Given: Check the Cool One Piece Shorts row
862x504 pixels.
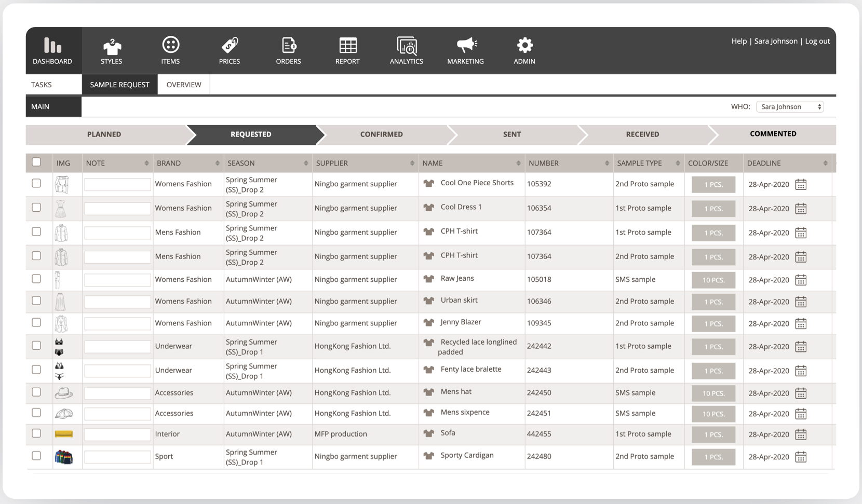Looking at the screenshot, I should click(36, 183).
